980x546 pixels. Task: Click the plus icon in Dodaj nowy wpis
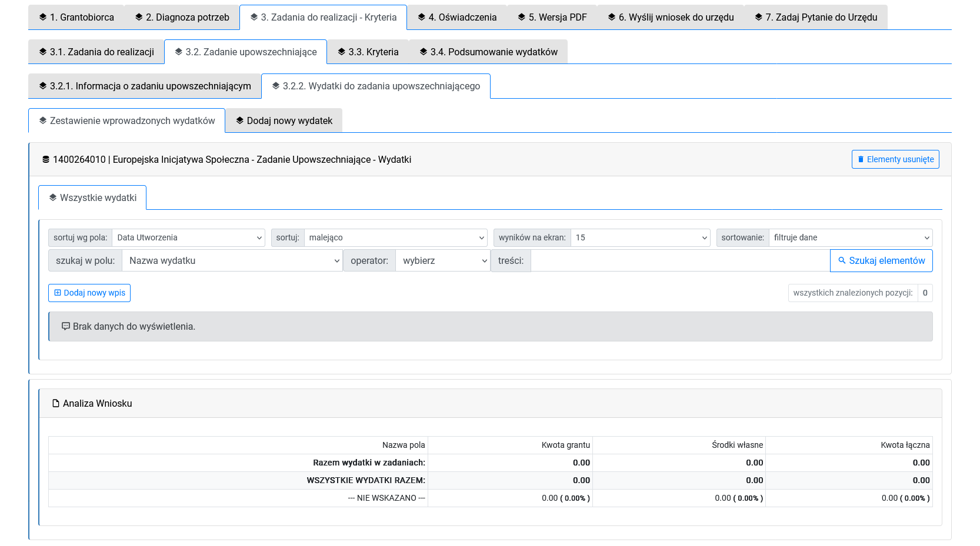[x=58, y=293]
